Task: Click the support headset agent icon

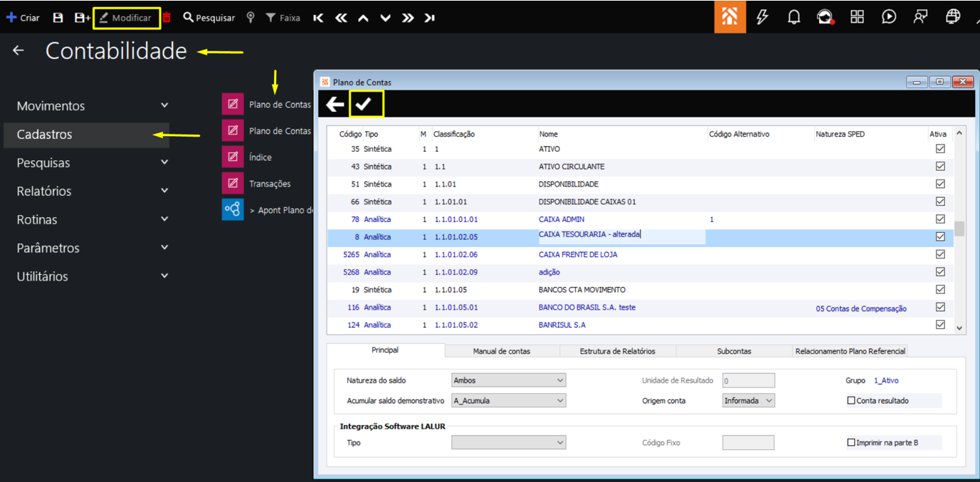Action: point(825,17)
